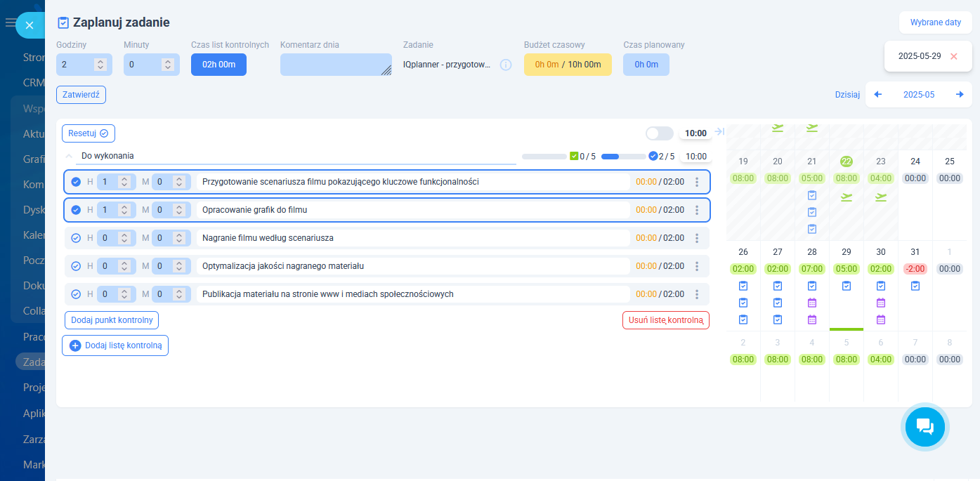Check the 'Publikacja materiału na stronie www' checkpoint
This screenshot has height=481, width=980.
(x=76, y=294)
